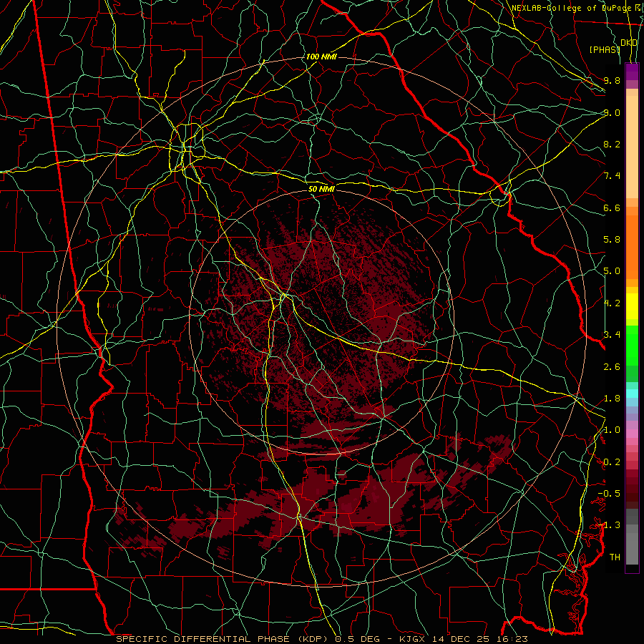Click the 8.2 value on the color scale
Screen dimensions: 644x644
coord(612,144)
